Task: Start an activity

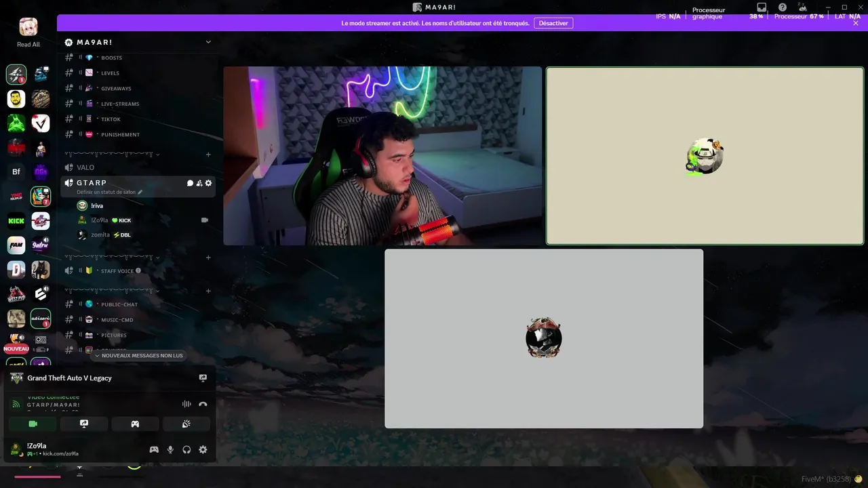Action: (135, 424)
